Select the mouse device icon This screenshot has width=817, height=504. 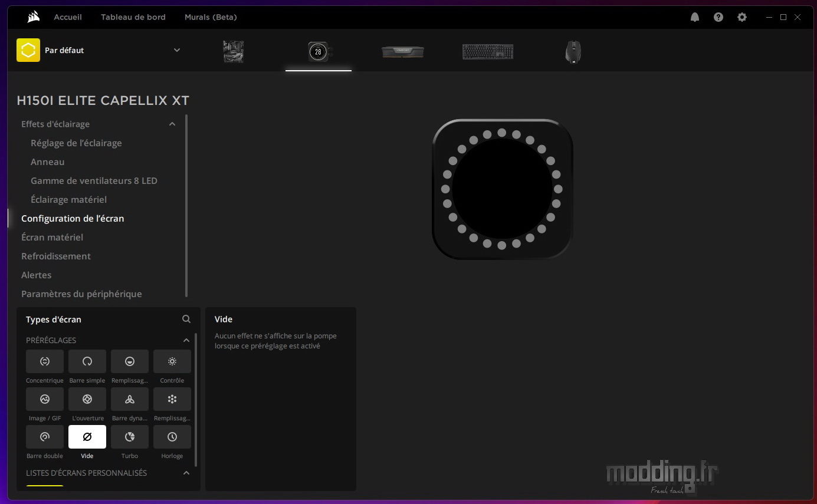pyautogui.click(x=573, y=51)
